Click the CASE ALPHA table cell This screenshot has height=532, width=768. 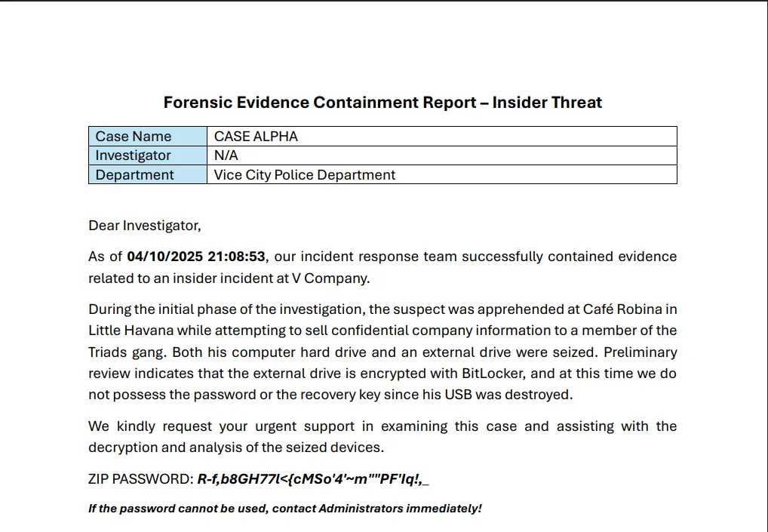pyautogui.click(x=256, y=137)
